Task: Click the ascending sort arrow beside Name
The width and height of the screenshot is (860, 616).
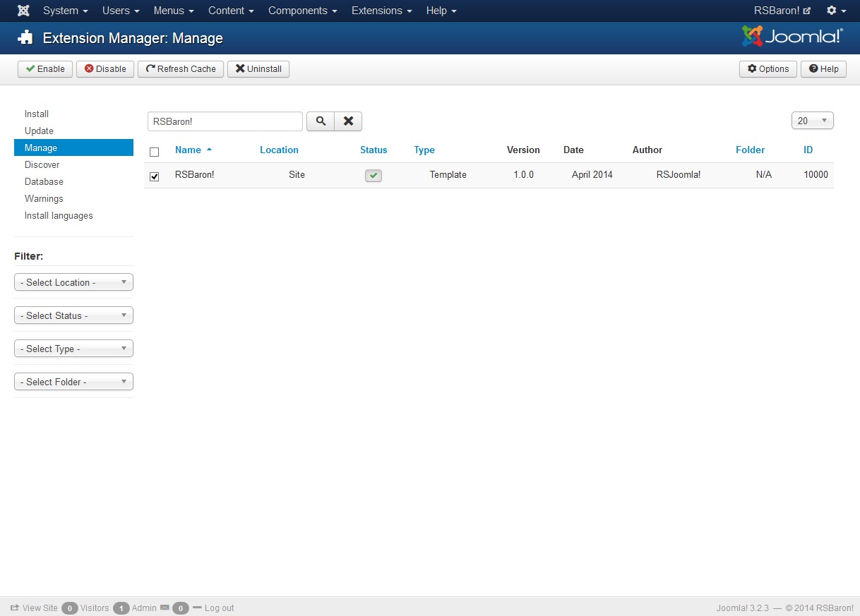Action: click(209, 150)
